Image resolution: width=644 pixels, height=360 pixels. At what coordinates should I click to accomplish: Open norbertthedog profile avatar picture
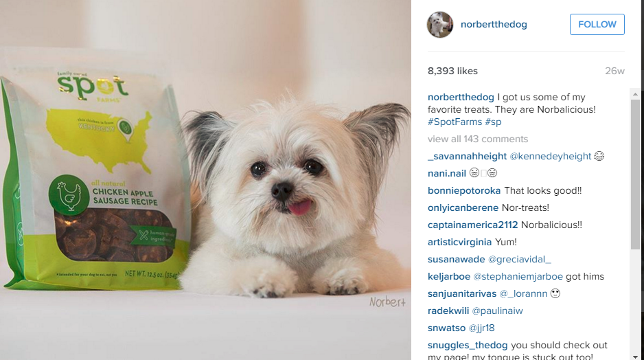click(440, 25)
